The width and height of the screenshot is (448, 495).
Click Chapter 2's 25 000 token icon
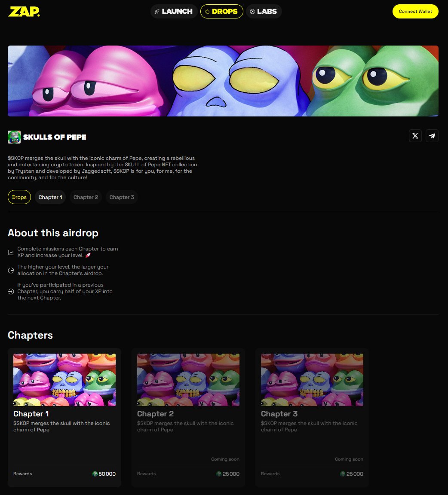tap(219, 474)
